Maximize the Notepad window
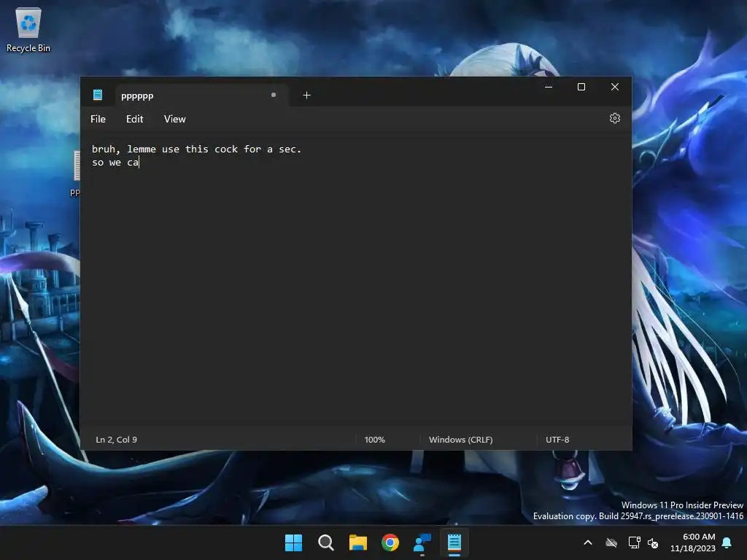 tap(581, 87)
